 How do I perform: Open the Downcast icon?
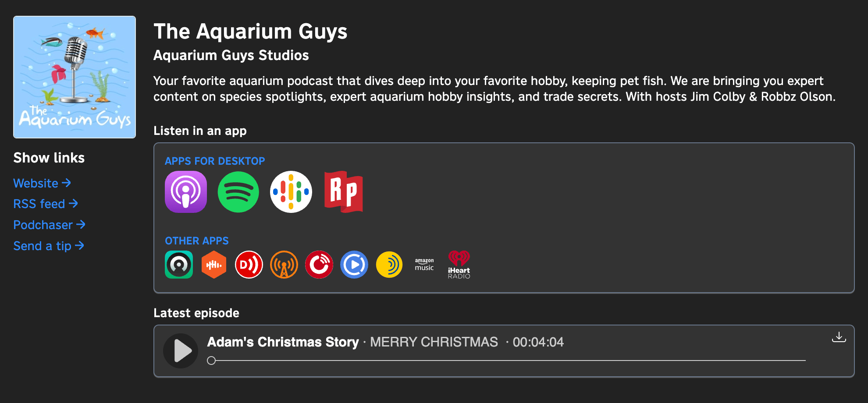249,265
